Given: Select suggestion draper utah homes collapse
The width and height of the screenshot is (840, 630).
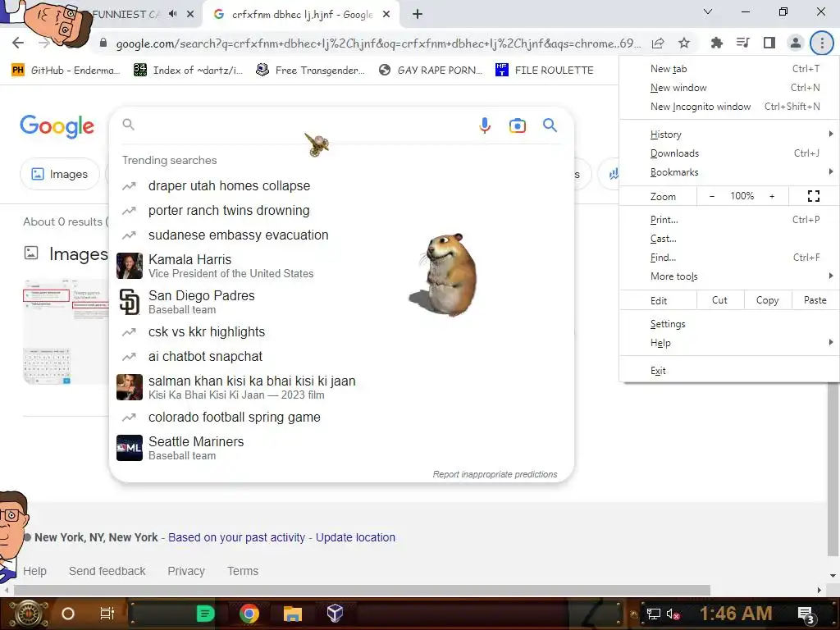Looking at the screenshot, I should [341, 186].
